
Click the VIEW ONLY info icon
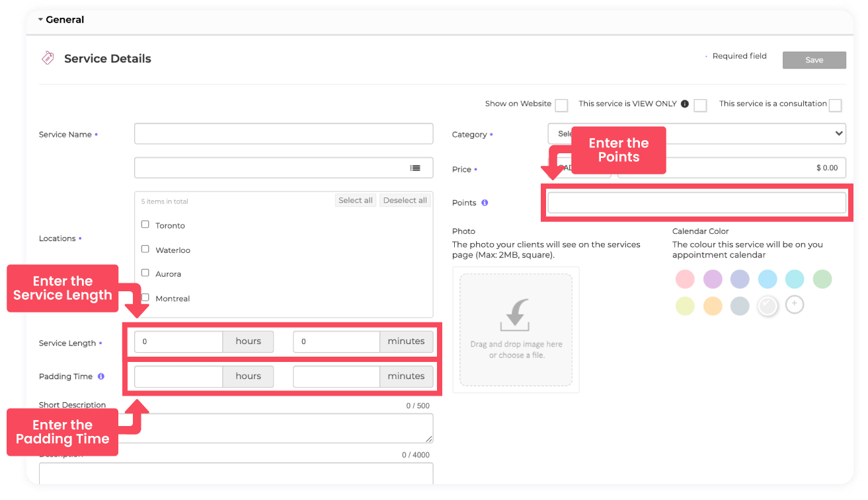pyautogui.click(x=685, y=104)
